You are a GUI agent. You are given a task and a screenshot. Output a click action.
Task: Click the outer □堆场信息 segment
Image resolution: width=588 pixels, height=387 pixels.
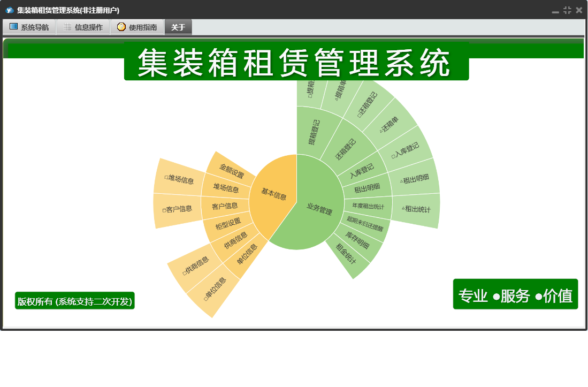click(179, 179)
